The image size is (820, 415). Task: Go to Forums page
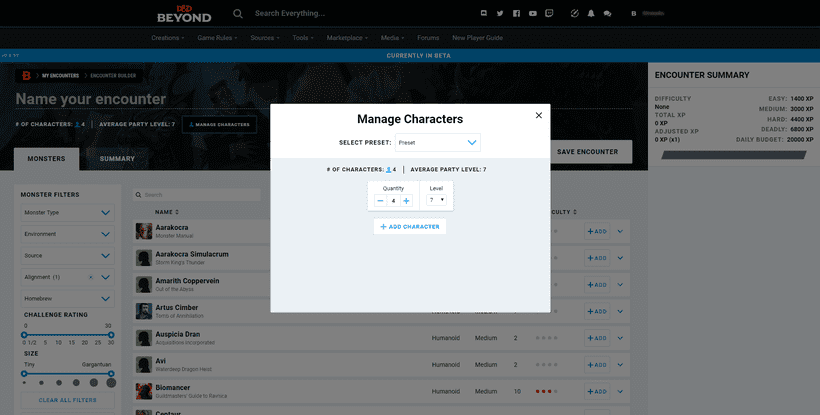[428, 38]
